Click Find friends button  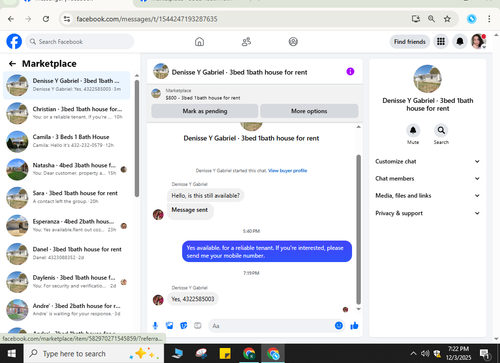410,42
